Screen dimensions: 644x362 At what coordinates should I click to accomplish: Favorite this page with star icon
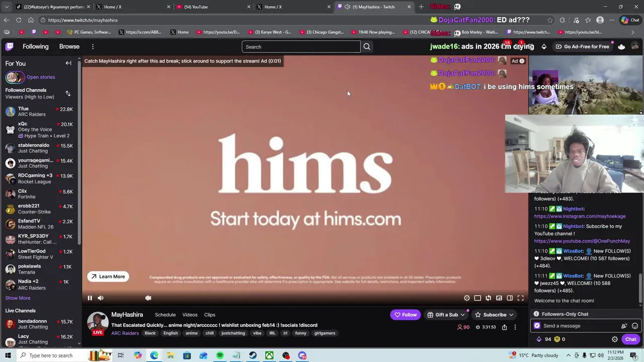click(x=550, y=20)
